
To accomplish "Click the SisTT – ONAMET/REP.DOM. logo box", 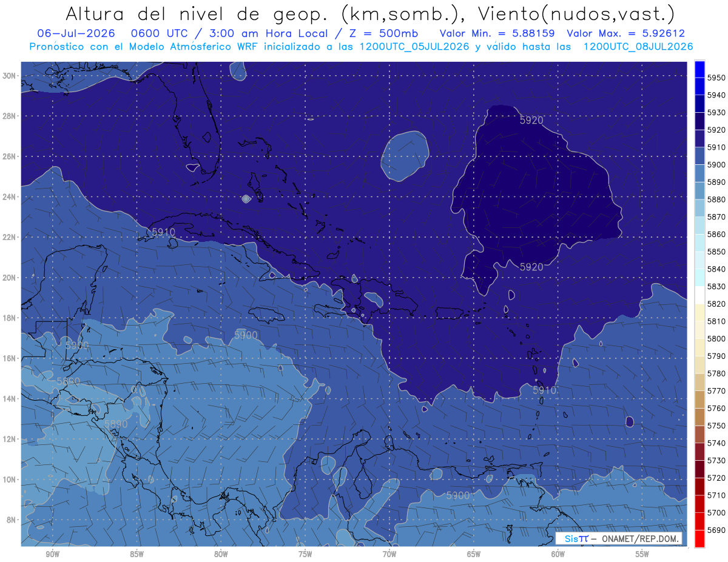I will click(x=618, y=538).
